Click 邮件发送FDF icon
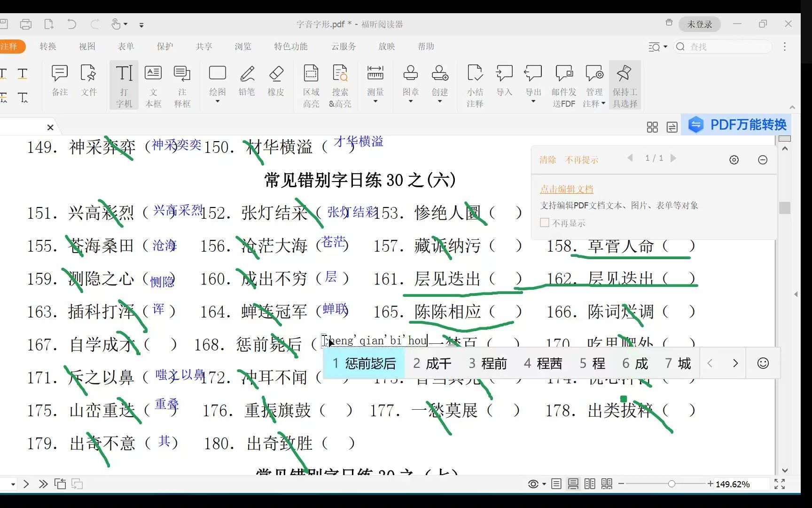This screenshot has height=508, width=812. (x=564, y=85)
